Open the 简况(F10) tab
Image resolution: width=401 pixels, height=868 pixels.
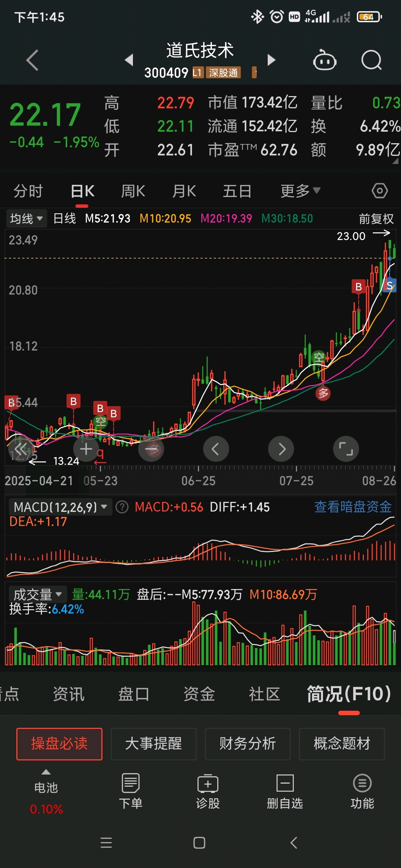point(349,694)
